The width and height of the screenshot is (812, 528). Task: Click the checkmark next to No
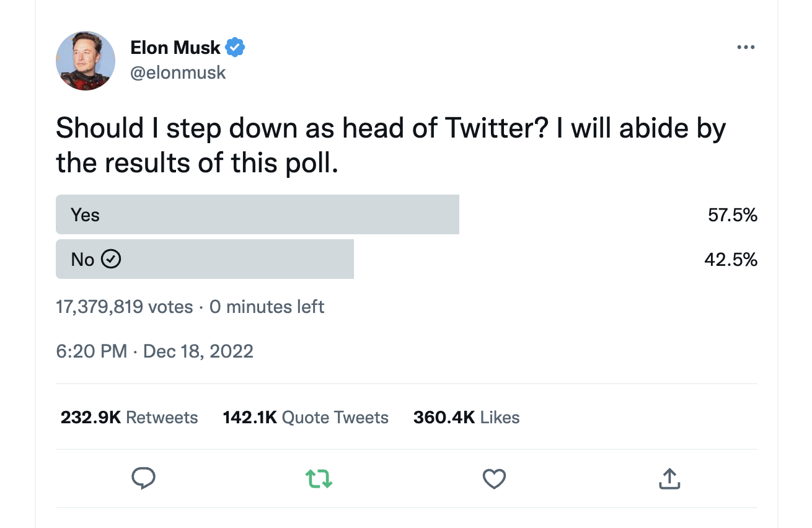pos(111,259)
